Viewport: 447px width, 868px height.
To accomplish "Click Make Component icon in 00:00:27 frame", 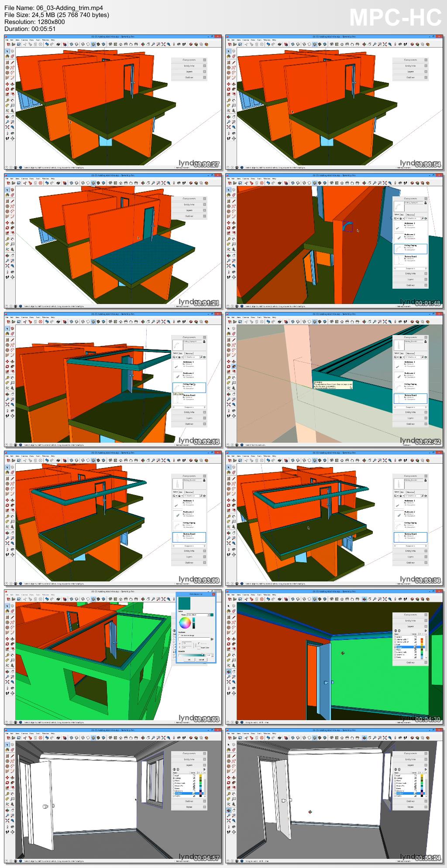I will (12, 51).
